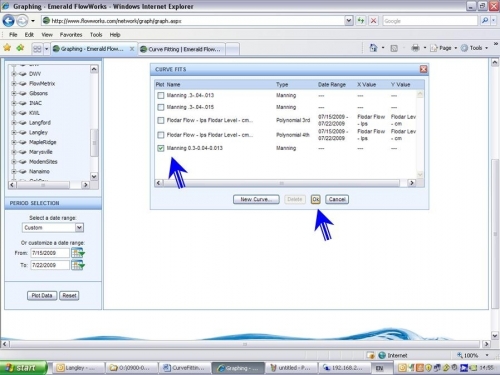The height and width of the screenshot is (375, 500).
Task: Click the browser Back arrow button
Action: click(8, 21)
